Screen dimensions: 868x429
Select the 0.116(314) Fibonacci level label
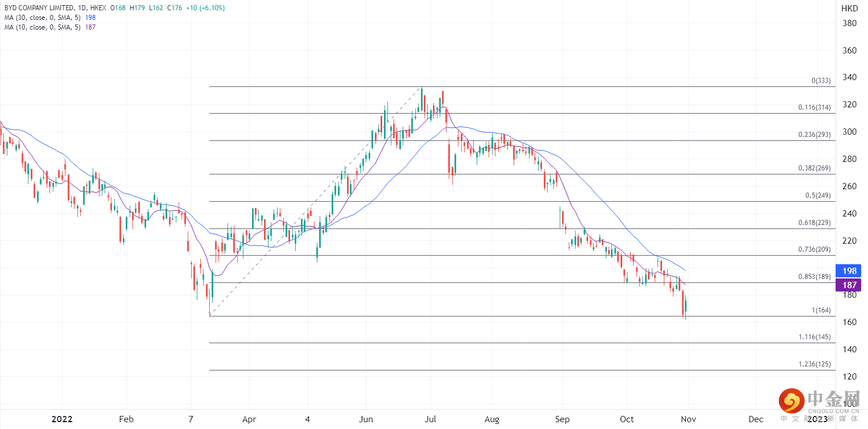(x=815, y=107)
